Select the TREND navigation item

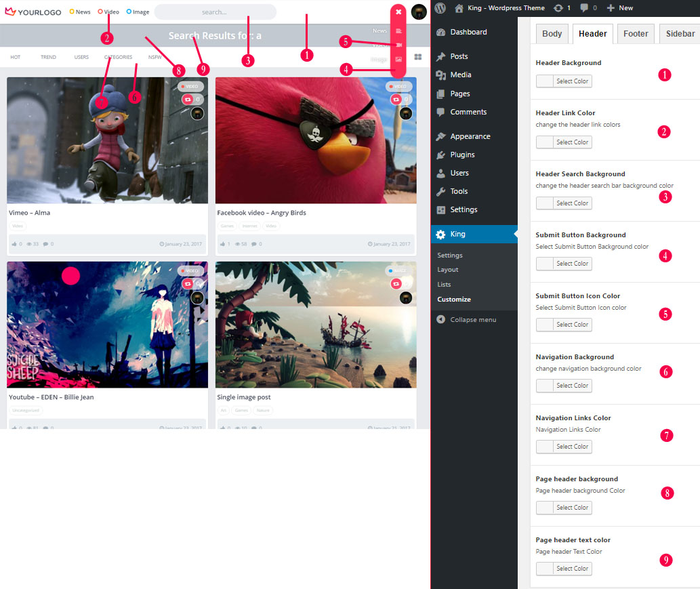click(x=48, y=57)
